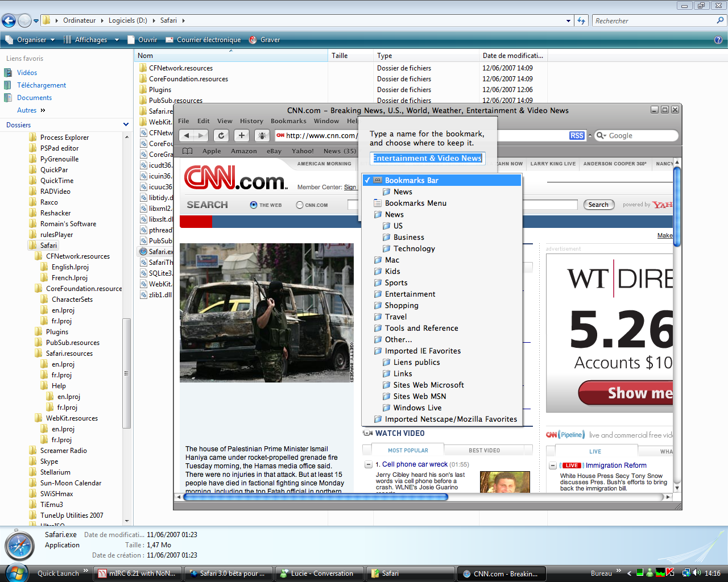Image resolution: width=728 pixels, height=582 pixels.
Task: Open Safari's File menu
Action: (184, 121)
